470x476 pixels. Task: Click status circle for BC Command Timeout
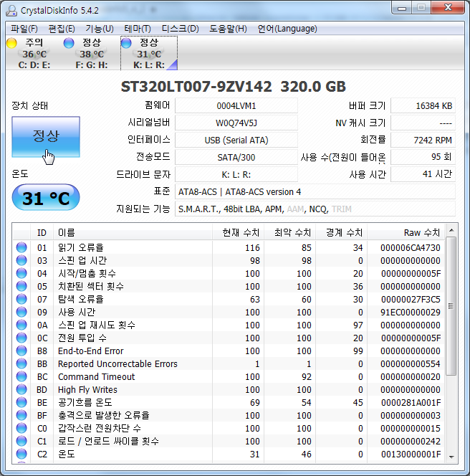(21, 376)
